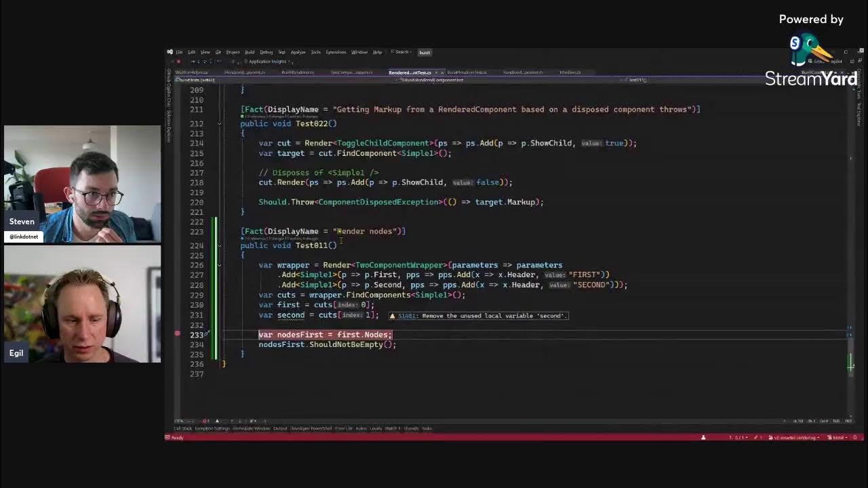This screenshot has width=868, height=488.
Task: Click the Start navigation arrow in the toolbar
Action: click(x=193, y=61)
